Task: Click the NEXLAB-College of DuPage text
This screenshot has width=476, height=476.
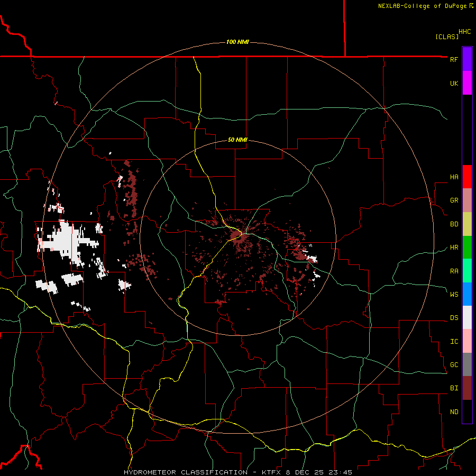Action: pos(422,6)
